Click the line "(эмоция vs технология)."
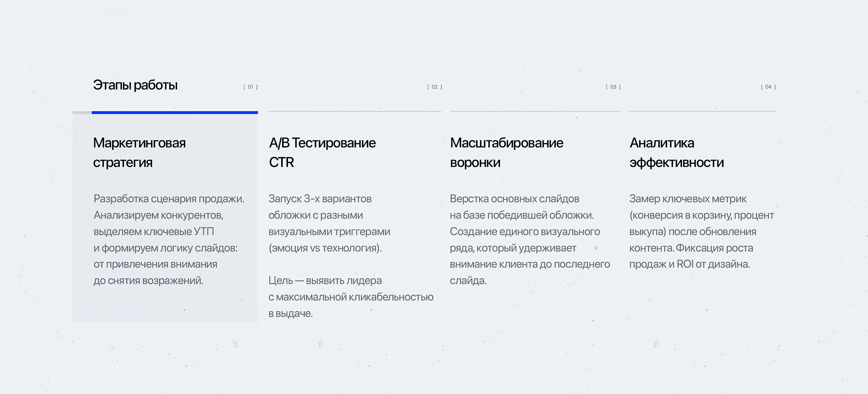This screenshot has height=394, width=868. pos(325,248)
